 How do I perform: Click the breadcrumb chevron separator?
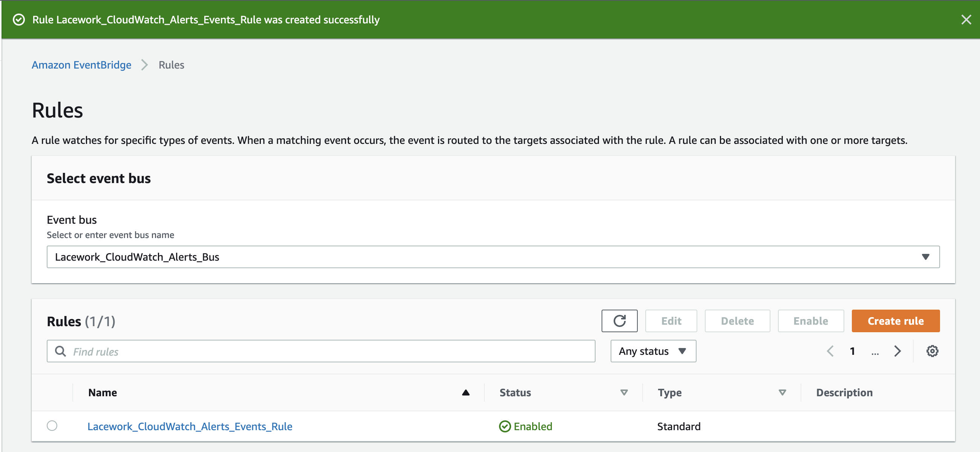click(x=145, y=65)
